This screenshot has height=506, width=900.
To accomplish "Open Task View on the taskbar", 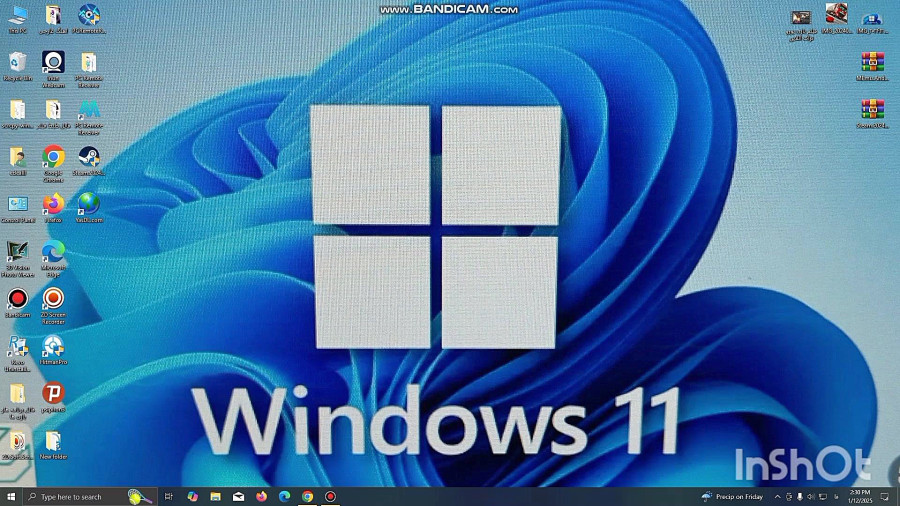I will click(169, 497).
